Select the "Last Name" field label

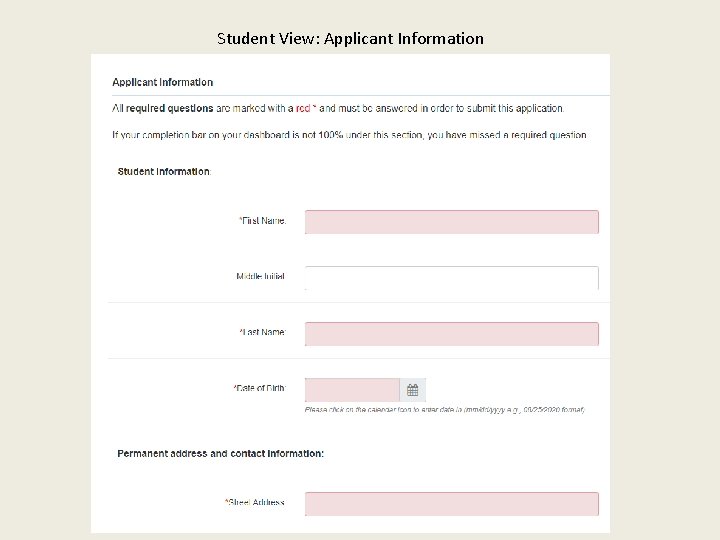[x=263, y=332]
